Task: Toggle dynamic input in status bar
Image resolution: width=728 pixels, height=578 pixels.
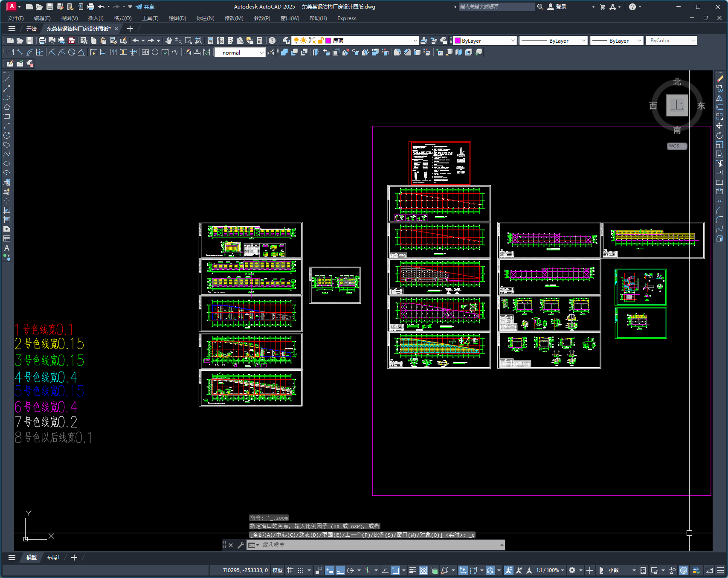Action: (329, 570)
